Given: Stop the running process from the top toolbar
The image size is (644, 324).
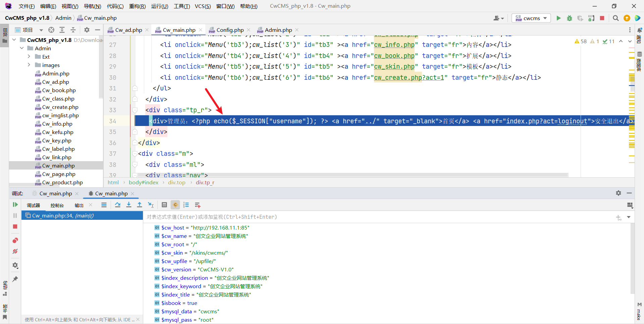Looking at the screenshot, I should 602,18.
